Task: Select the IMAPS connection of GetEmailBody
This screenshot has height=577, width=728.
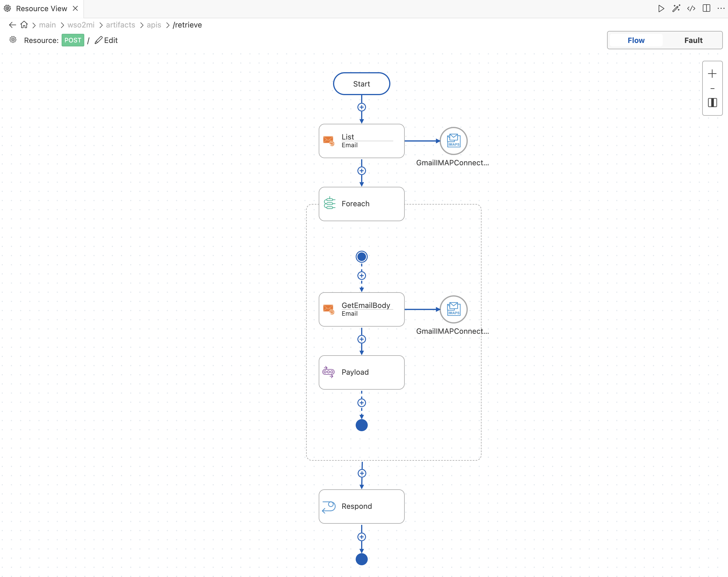Action: 453,309
